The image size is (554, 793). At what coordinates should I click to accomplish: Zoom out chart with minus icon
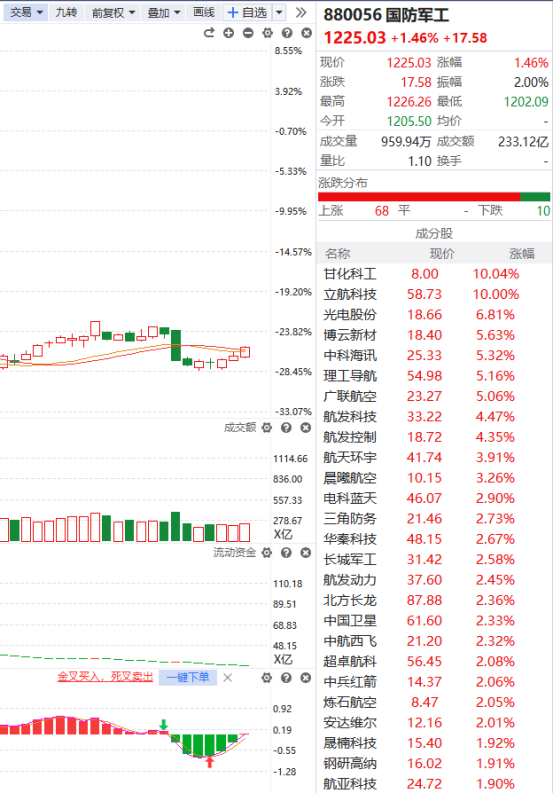point(248,33)
